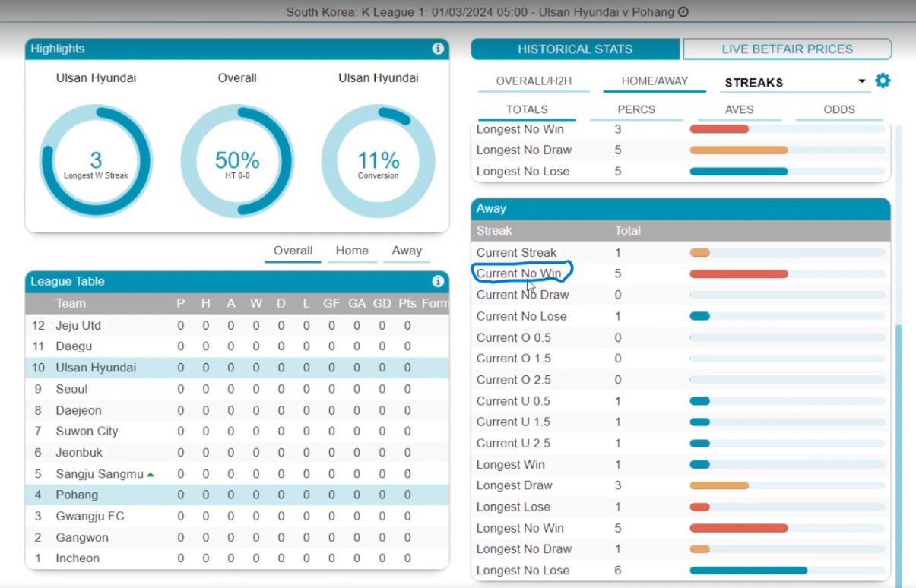
Task: Click green up arrow beside Sangju Sangmu
Action: 151,474
